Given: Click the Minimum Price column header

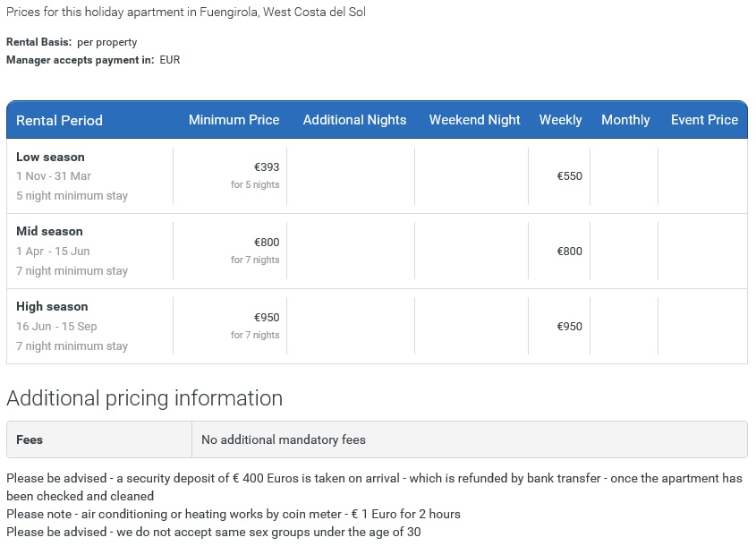Looking at the screenshot, I should (234, 120).
